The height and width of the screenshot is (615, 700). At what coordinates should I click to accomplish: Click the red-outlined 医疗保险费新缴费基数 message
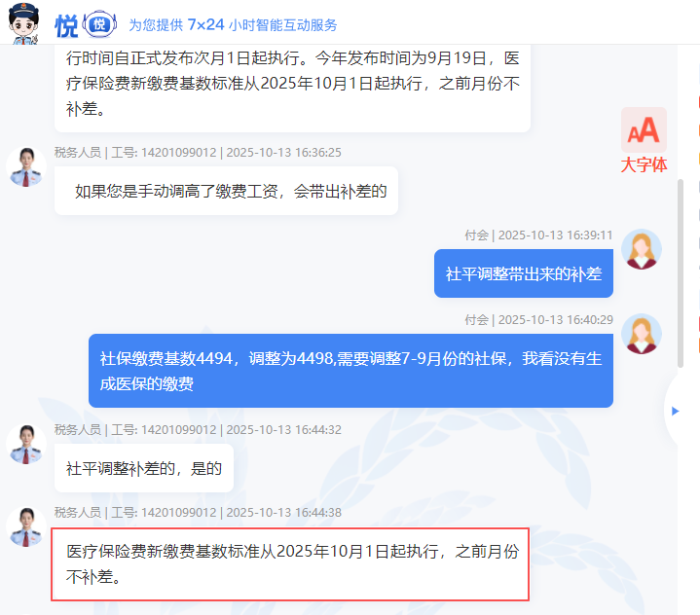pos(290,564)
